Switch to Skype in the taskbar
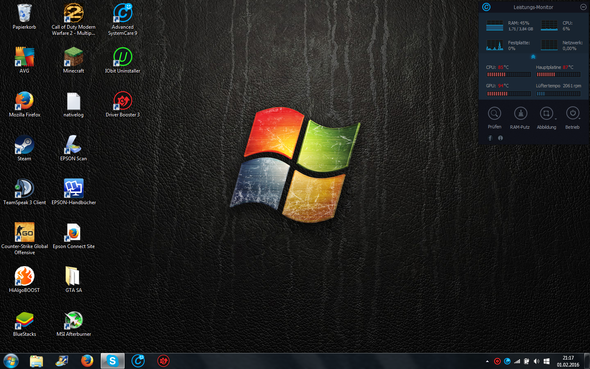The image size is (590, 369). [x=113, y=361]
